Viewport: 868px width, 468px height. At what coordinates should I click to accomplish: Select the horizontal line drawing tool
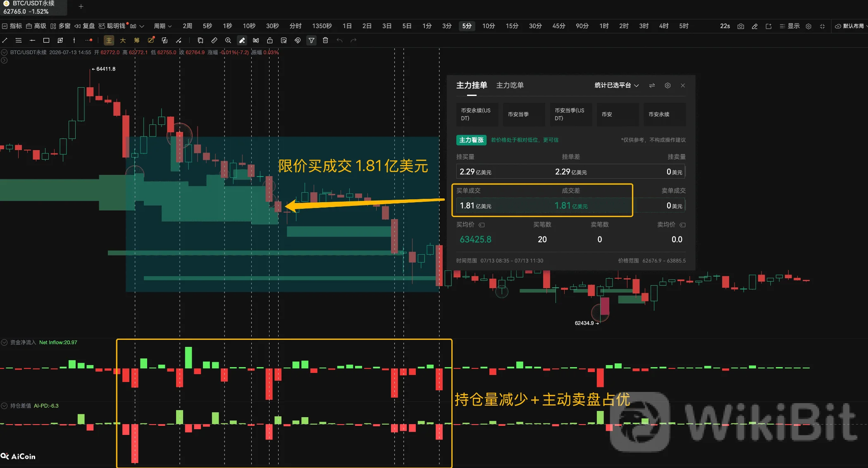coord(32,41)
